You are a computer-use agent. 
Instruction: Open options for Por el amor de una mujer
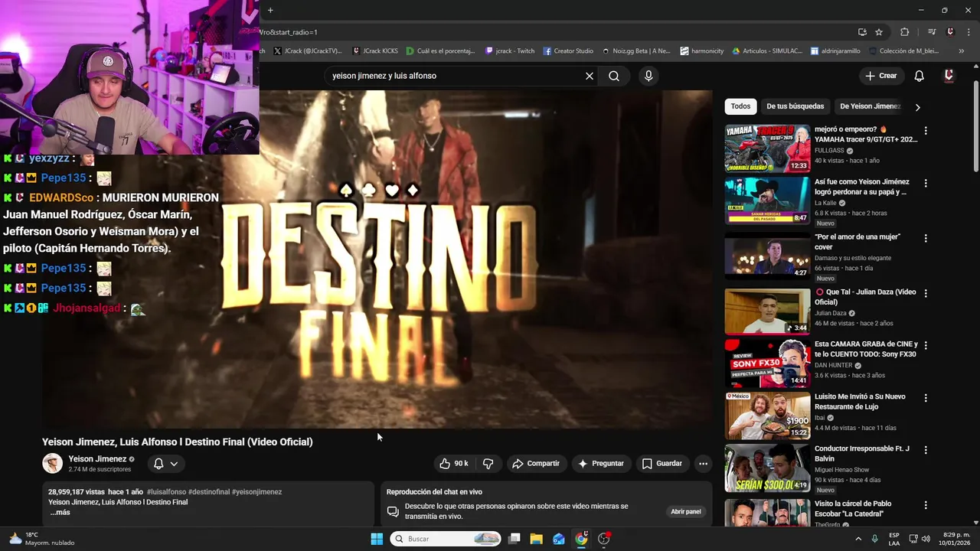click(x=926, y=239)
